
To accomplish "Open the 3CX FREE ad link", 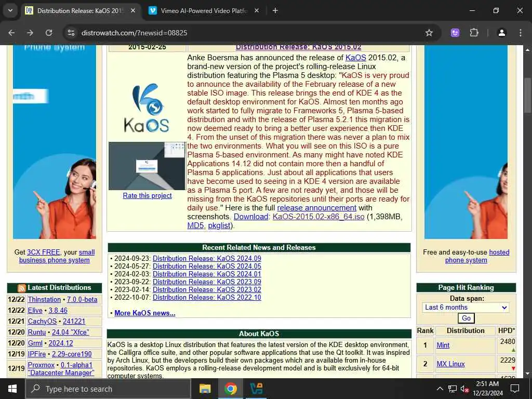I will [x=43, y=252].
